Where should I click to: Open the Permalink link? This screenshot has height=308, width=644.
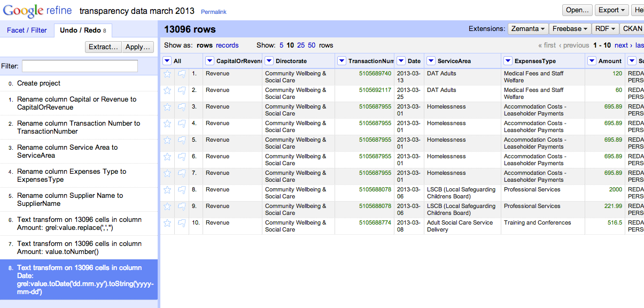coord(213,12)
